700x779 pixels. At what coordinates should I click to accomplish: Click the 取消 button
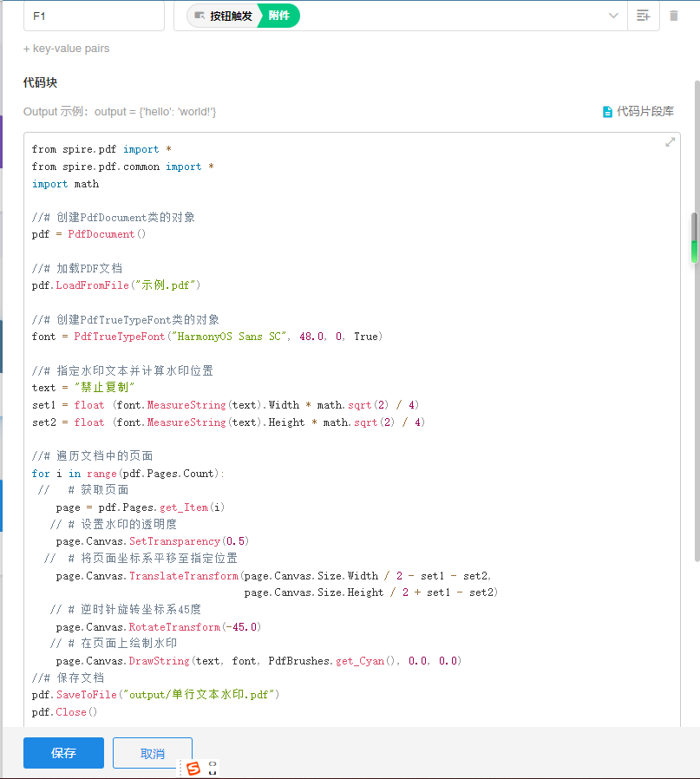[x=153, y=753]
